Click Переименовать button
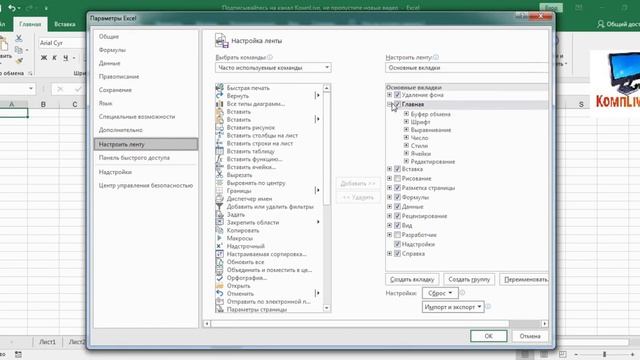 (x=525, y=279)
